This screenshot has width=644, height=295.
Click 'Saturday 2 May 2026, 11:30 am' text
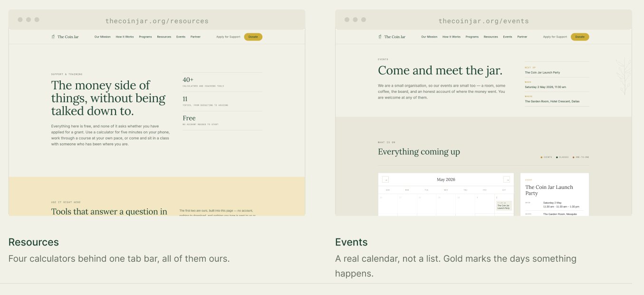tap(545, 87)
